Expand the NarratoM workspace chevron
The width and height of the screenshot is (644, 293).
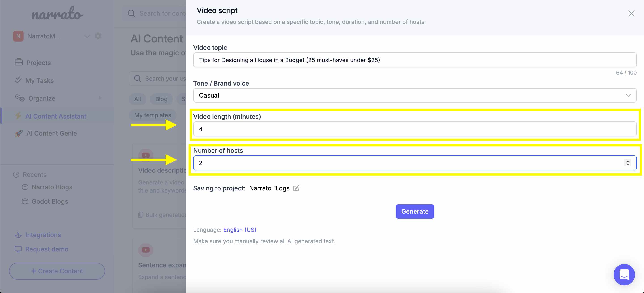87,36
